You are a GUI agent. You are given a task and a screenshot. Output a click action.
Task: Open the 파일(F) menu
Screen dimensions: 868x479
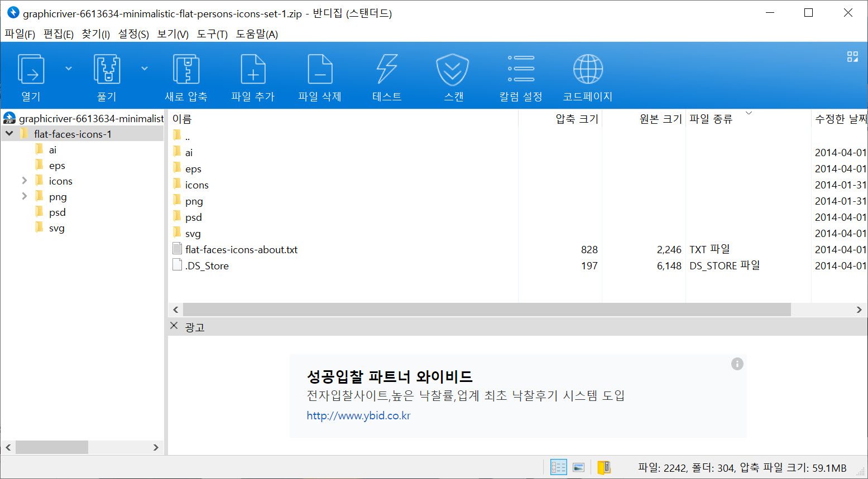tap(20, 34)
